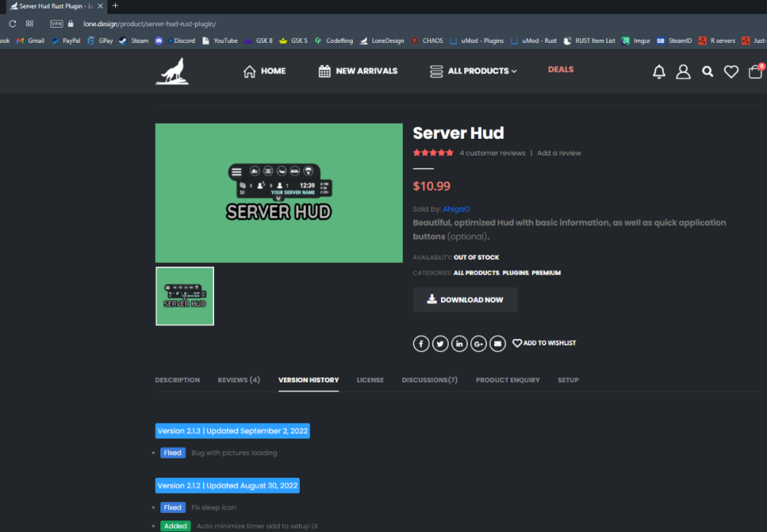Open the shopping cart icon
767x532 pixels.
[755, 71]
